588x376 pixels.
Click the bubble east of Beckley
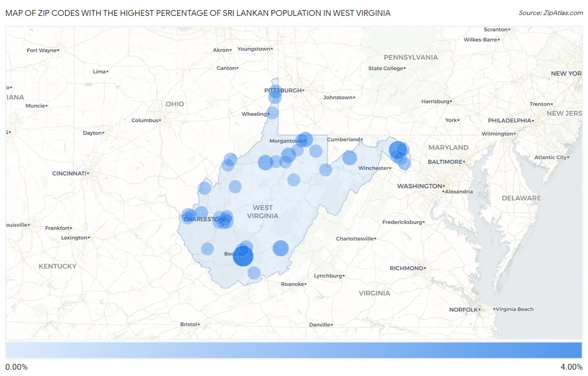point(281,248)
